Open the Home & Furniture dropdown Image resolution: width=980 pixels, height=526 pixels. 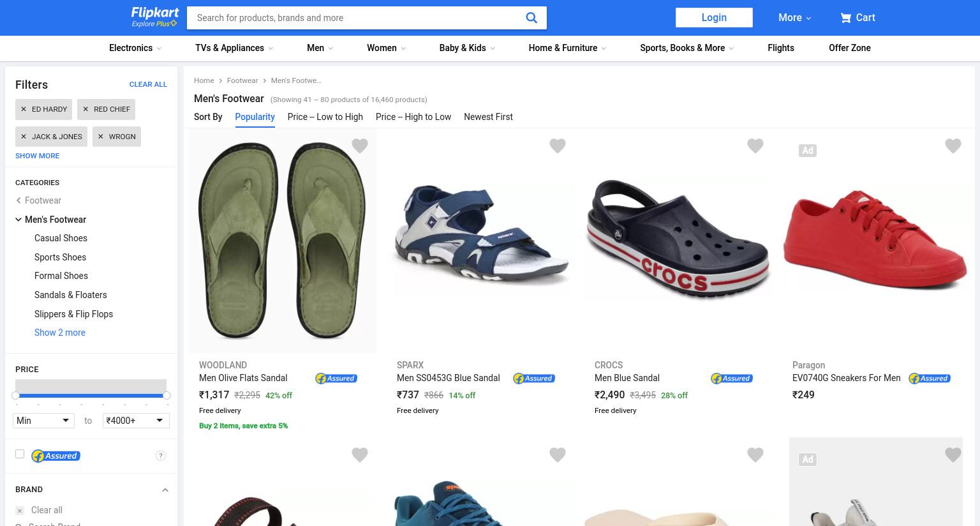pos(567,48)
